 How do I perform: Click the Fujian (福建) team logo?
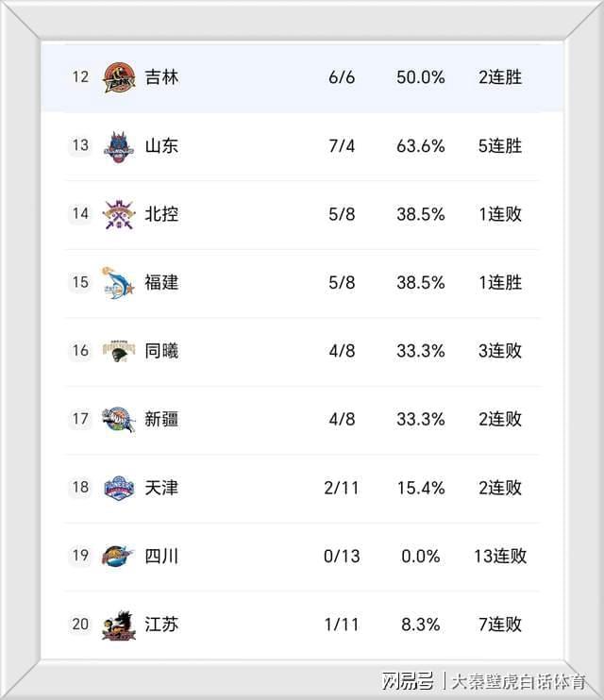[119, 282]
